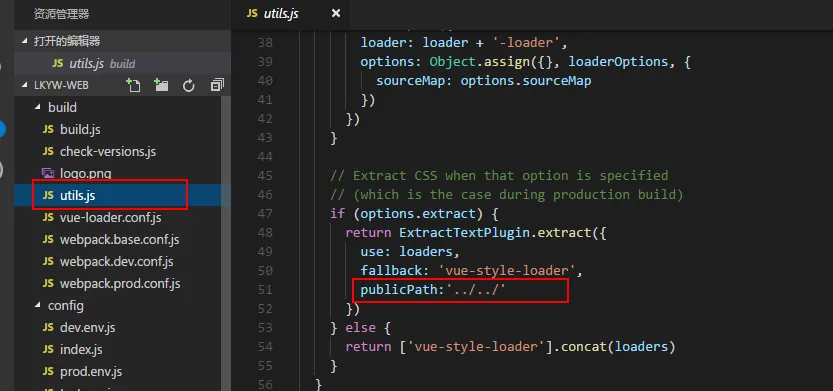The image size is (833, 391).
Task: Open vue-loader.conf.js file
Action: coord(110,218)
